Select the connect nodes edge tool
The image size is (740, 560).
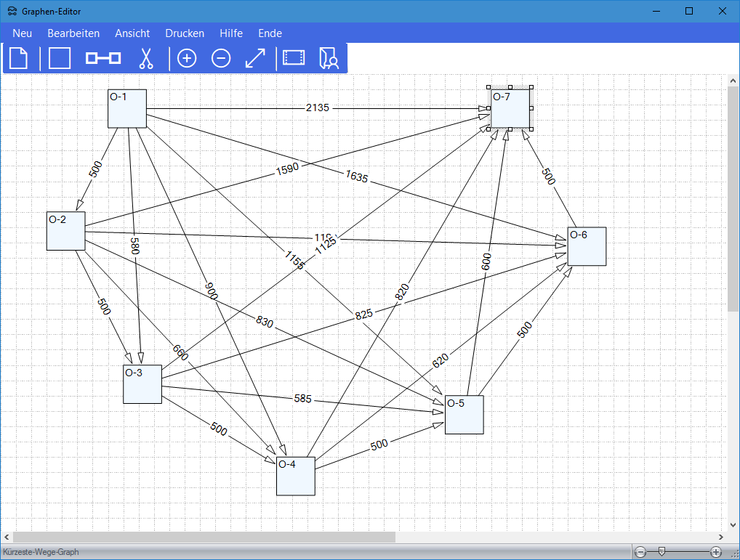click(x=103, y=58)
